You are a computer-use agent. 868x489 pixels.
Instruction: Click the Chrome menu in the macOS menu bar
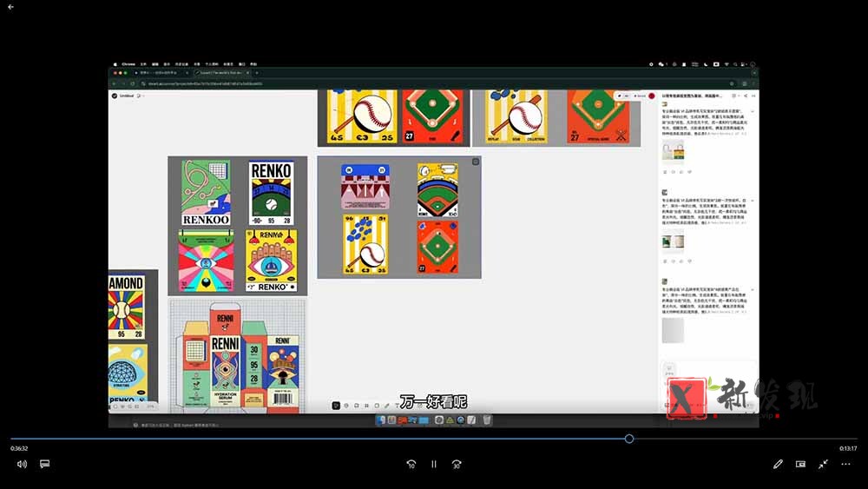coord(128,64)
